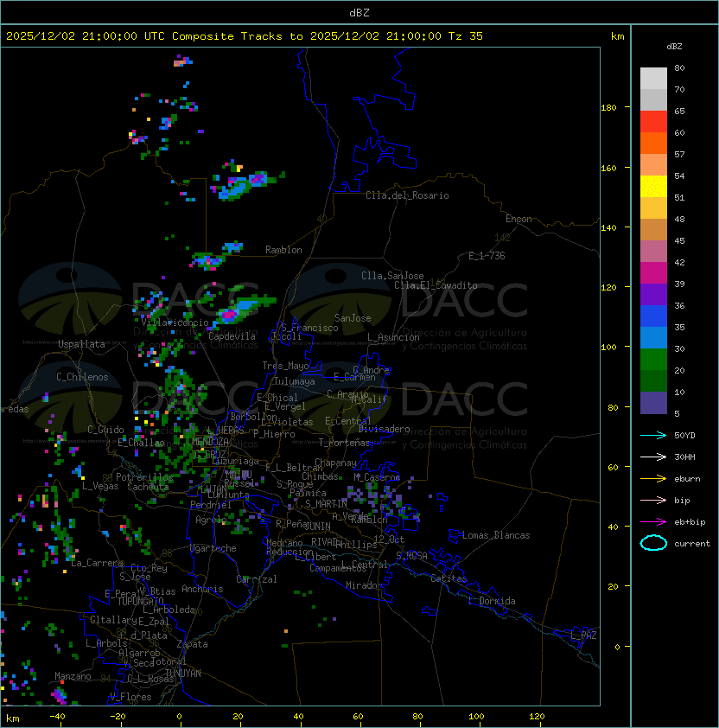
Task: Click the 'Potrerillos' map label
Action: tap(144, 477)
